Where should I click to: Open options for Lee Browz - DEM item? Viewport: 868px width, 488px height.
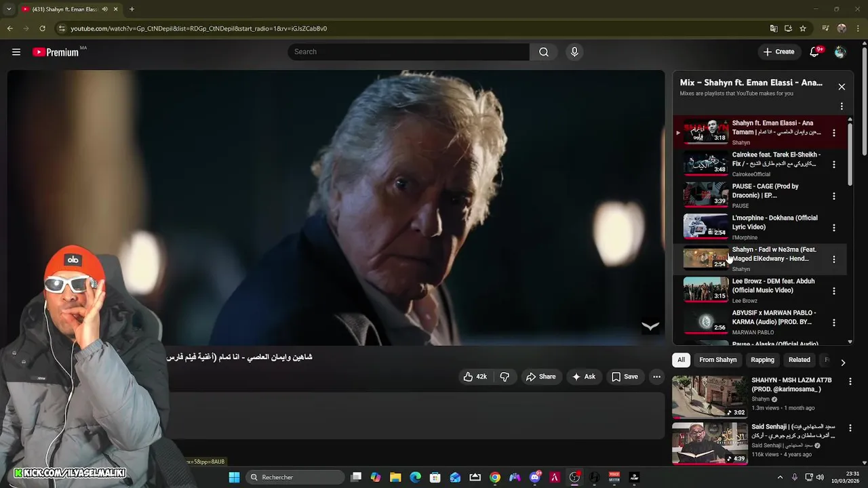coord(834,291)
